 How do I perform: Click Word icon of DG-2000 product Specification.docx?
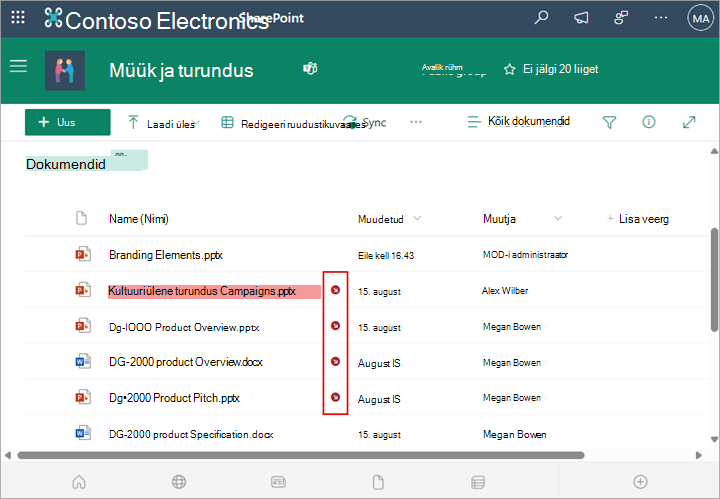point(83,433)
